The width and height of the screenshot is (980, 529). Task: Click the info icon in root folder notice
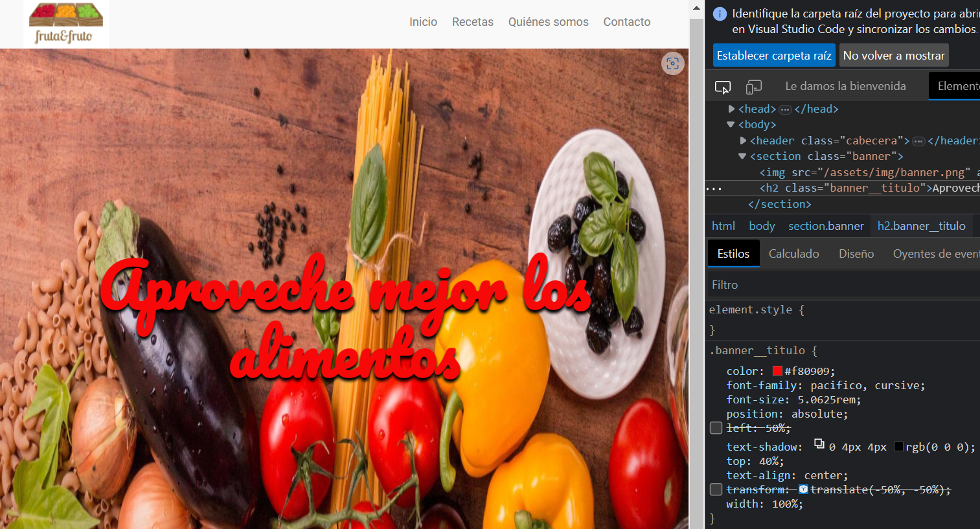coord(720,14)
